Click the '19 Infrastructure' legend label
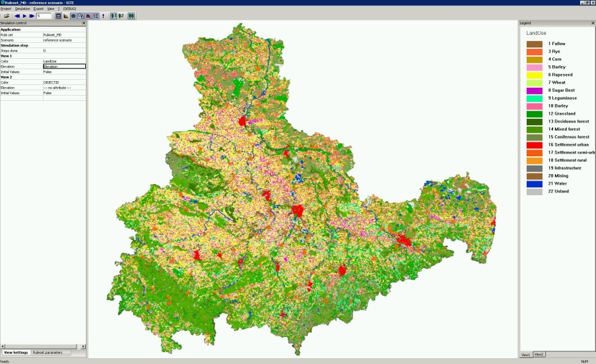 pyautogui.click(x=565, y=168)
